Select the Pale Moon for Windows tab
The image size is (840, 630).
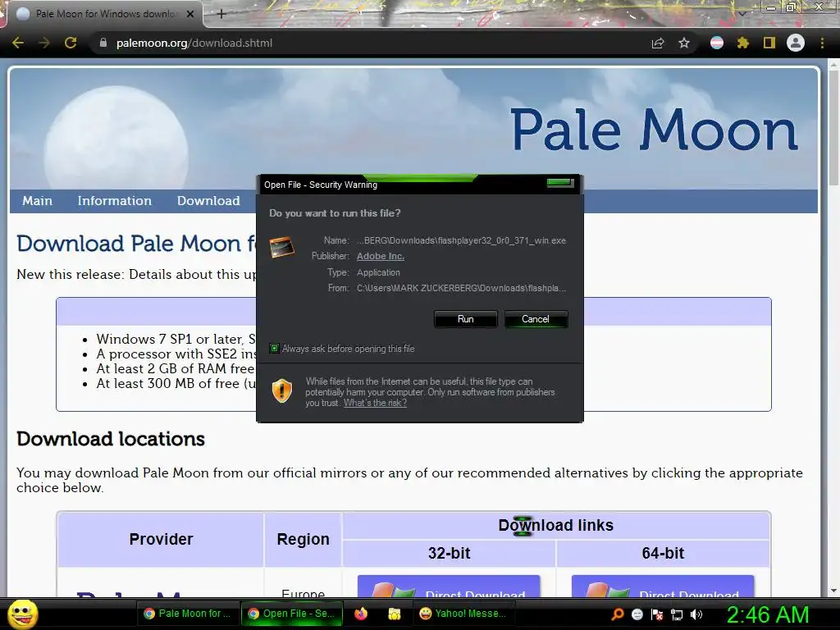click(x=104, y=14)
